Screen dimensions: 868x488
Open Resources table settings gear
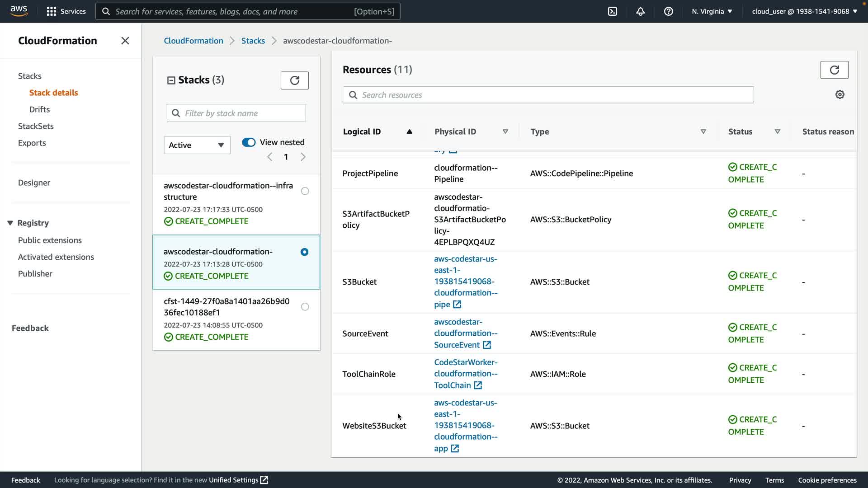[x=840, y=94]
